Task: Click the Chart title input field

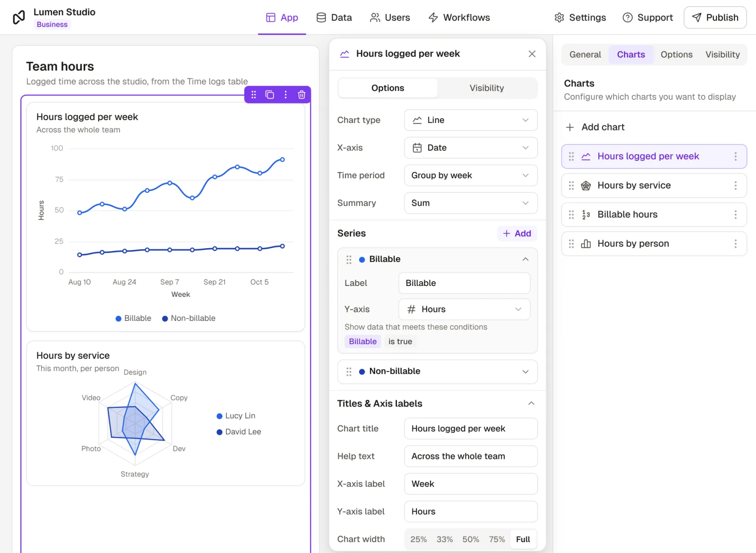Action: tap(471, 429)
